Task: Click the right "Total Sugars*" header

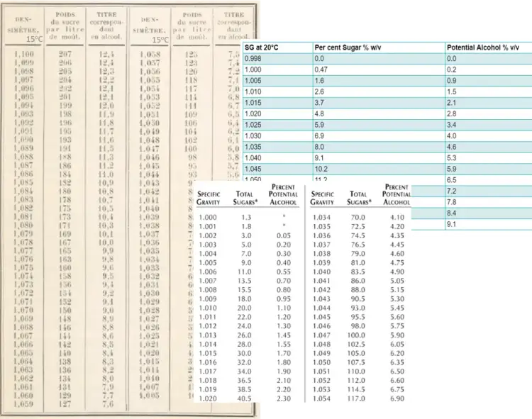Action: pos(360,198)
